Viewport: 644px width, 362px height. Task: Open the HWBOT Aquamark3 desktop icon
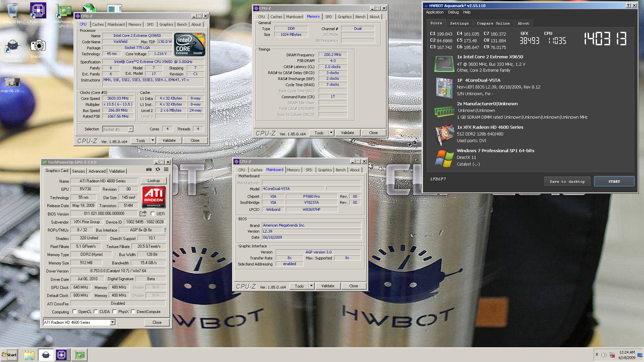12,50
